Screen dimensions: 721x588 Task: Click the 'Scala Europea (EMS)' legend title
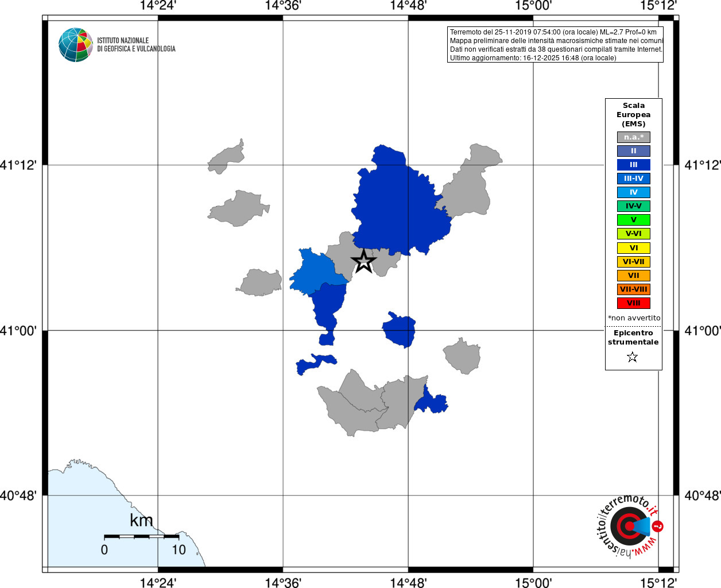[634, 115]
